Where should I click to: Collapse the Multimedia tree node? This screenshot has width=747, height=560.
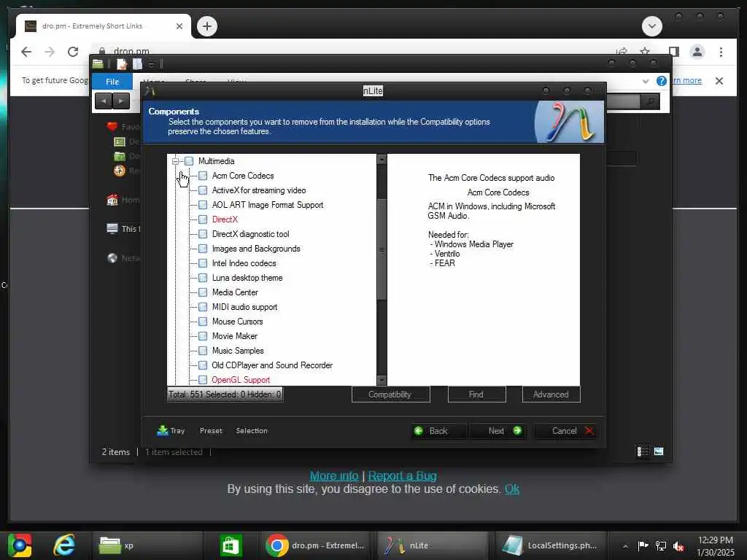coord(175,161)
